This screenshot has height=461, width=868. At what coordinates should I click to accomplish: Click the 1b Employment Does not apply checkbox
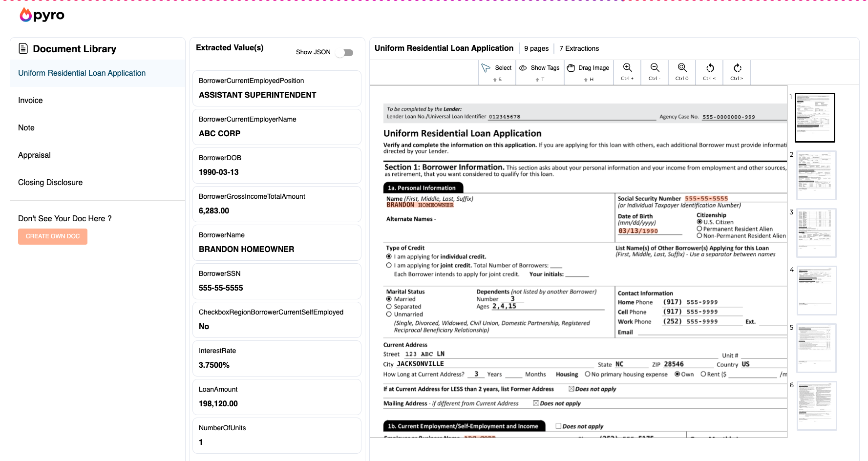(558, 426)
